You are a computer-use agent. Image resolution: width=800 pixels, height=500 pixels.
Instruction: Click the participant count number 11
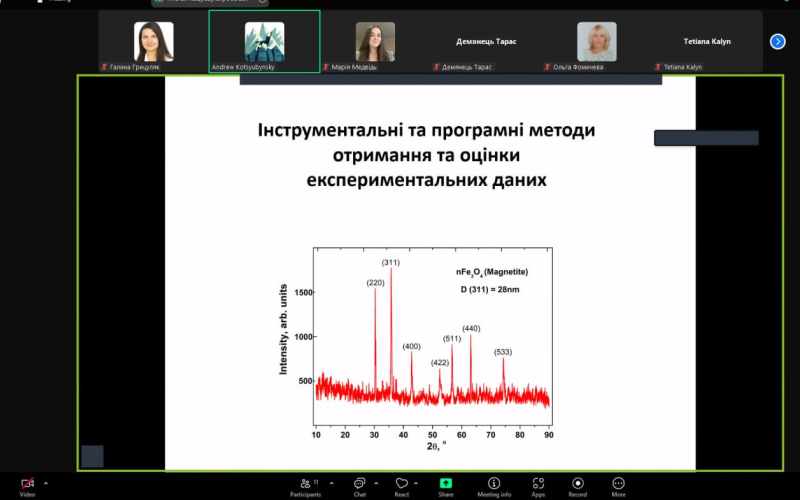tap(316, 482)
